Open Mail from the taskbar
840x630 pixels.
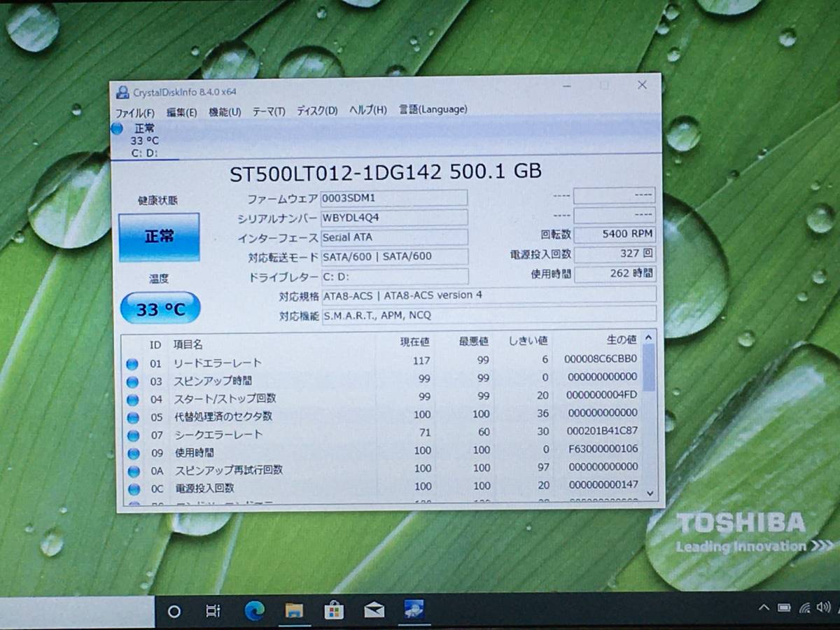point(374,610)
